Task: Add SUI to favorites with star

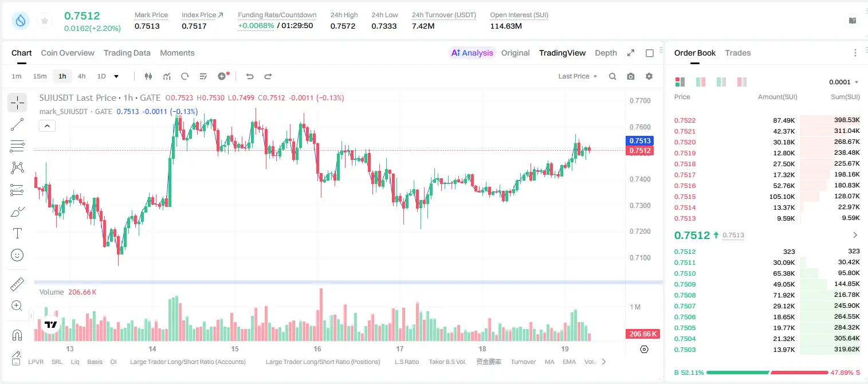Action: tap(45, 21)
